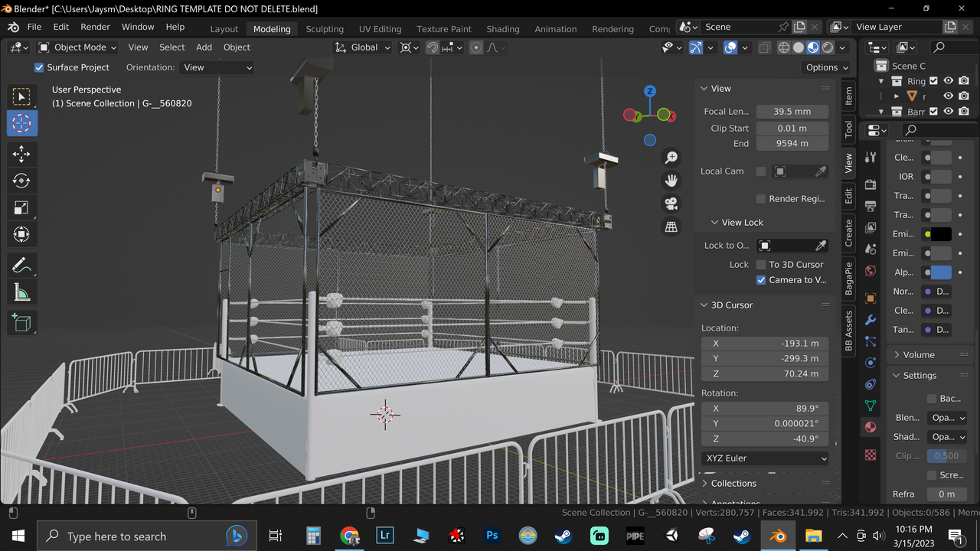Open Photoshop from the taskbar
980x551 pixels.
click(492, 536)
